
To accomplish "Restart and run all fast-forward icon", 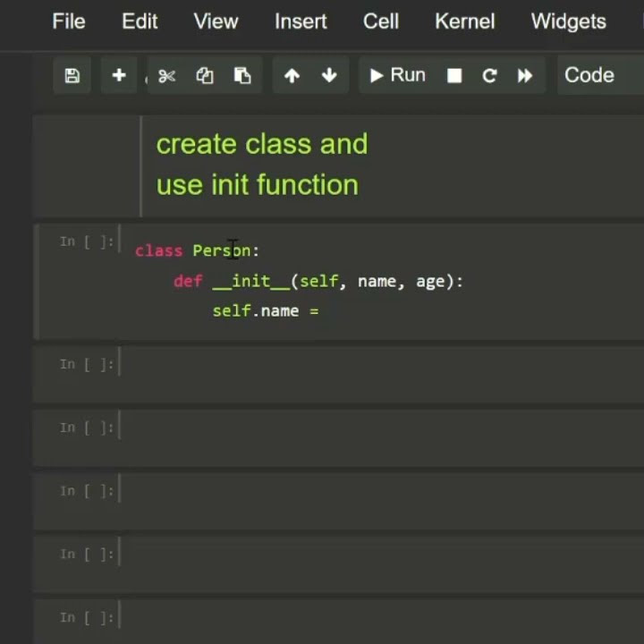I will pos(525,75).
